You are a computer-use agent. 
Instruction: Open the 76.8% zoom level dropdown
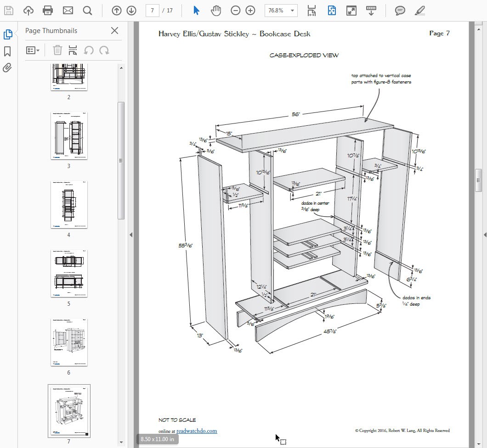tap(292, 11)
